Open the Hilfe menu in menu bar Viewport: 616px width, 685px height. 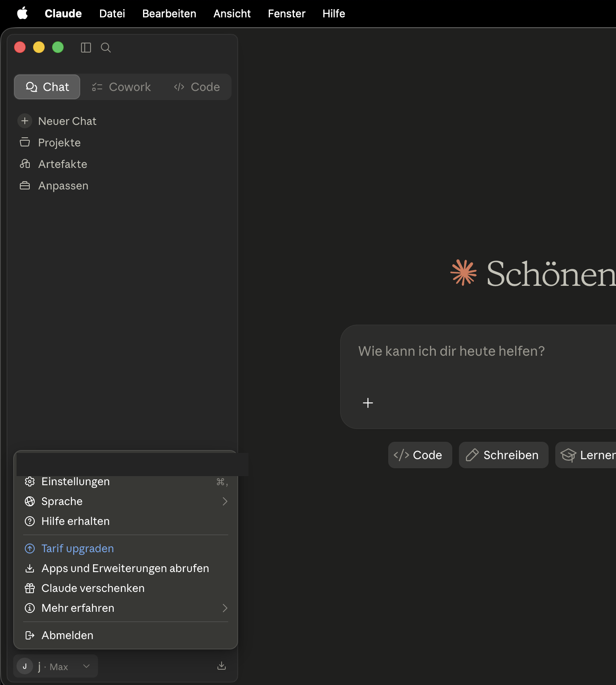pos(334,13)
